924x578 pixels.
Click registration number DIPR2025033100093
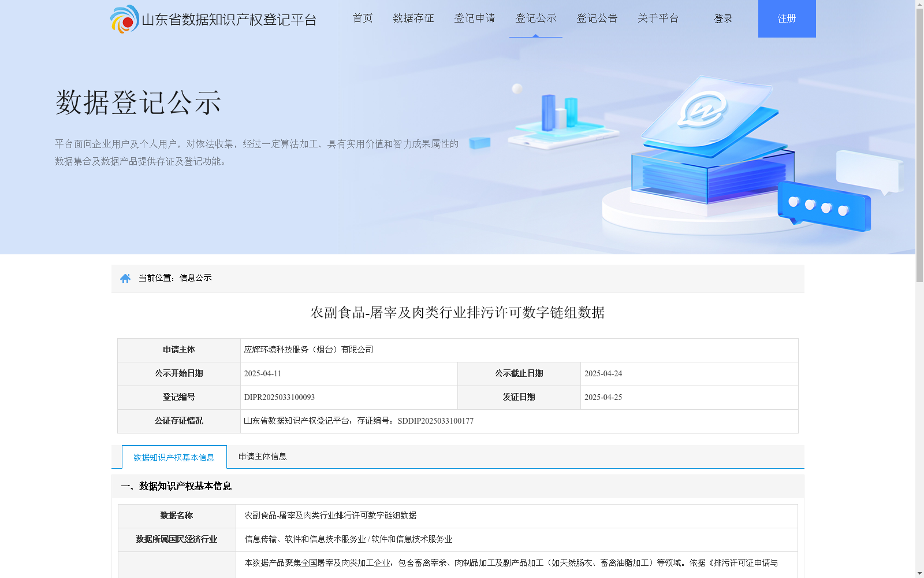coord(280,398)
